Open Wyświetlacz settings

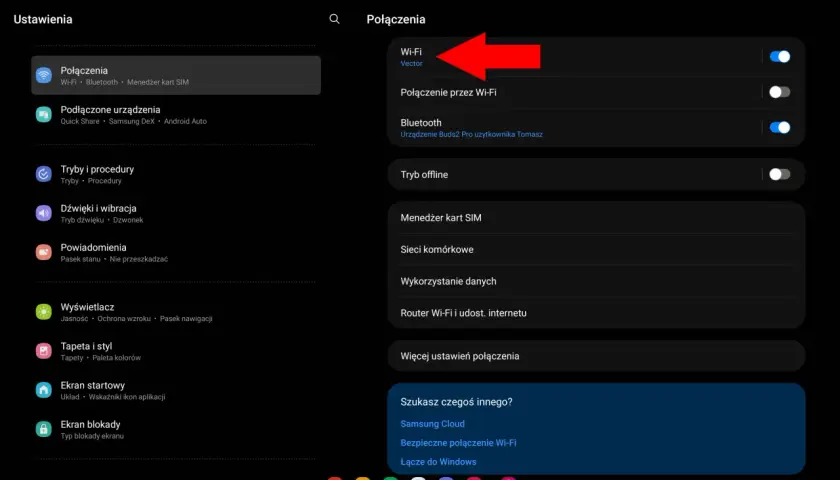click(x=176, y=312)
